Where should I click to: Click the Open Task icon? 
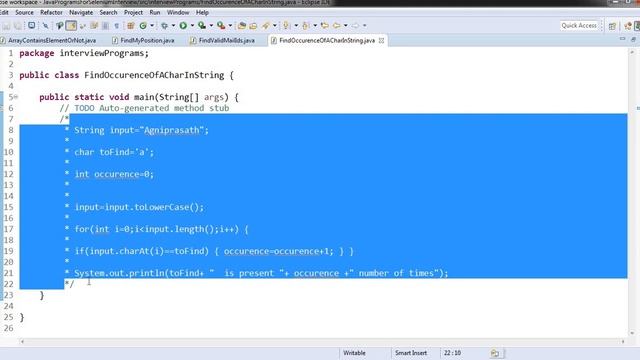pos(253,26)
